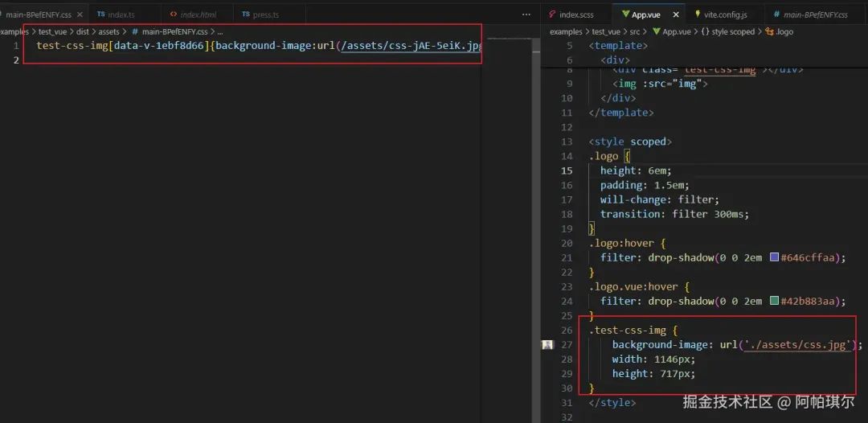868x423 pixels.
Task: Place cursor on 'will-change: filter;' line
Action: pyautogui.click(x=660, y=199)
